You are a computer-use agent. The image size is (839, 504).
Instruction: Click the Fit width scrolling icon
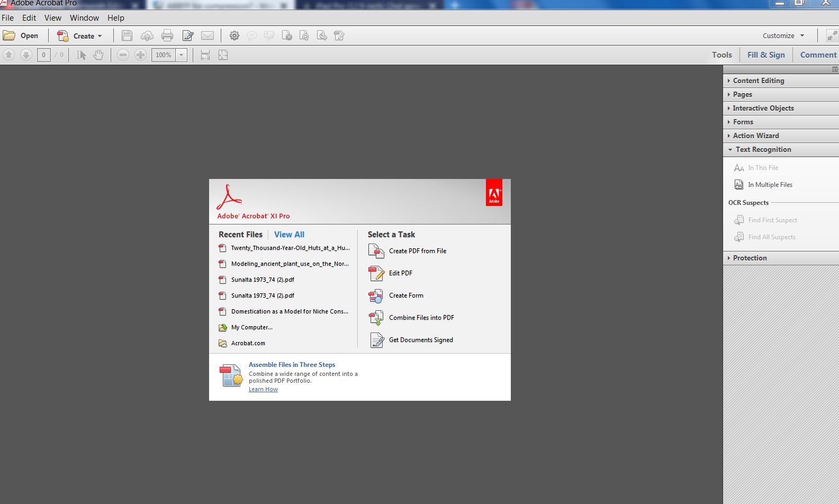205,55
